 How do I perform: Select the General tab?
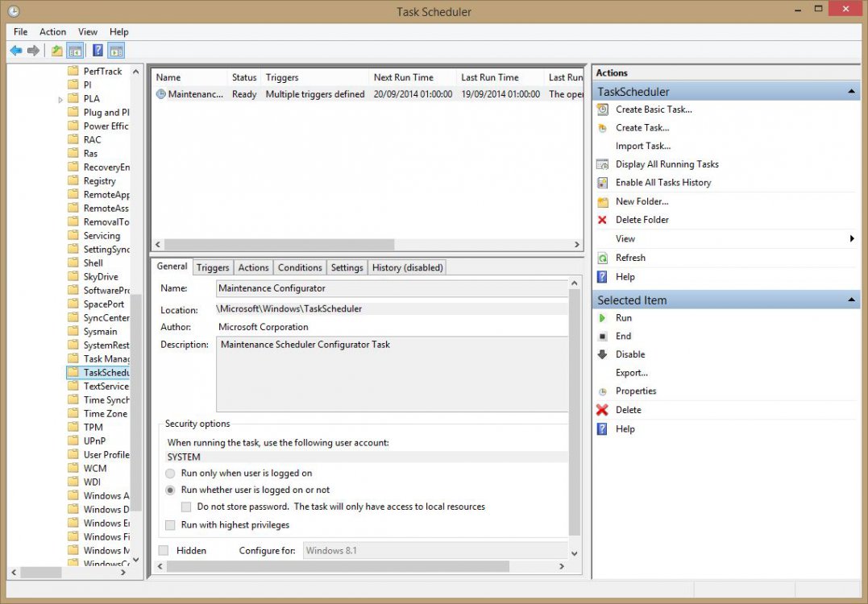click(172, 267)
